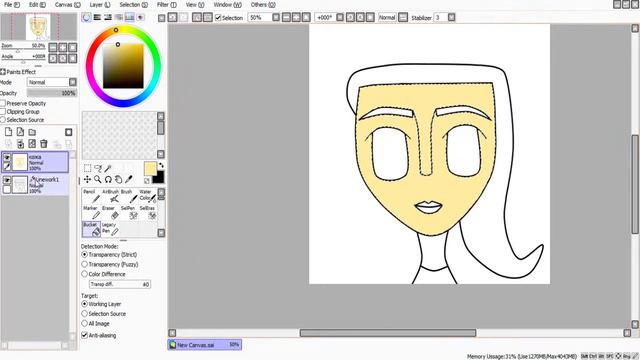Click the Transp diff. value field
This screenshot has height=360, width=640.
[x=120, y=284]
